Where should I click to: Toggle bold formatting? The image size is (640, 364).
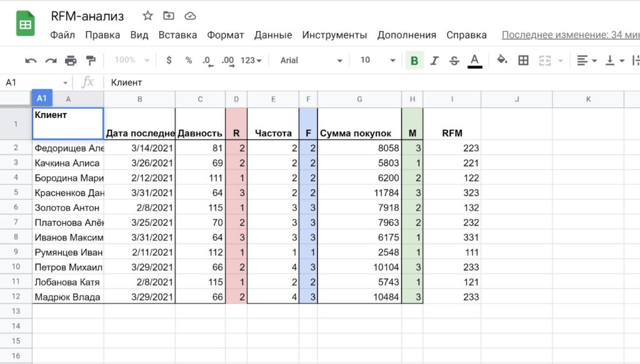click(414, 61)
